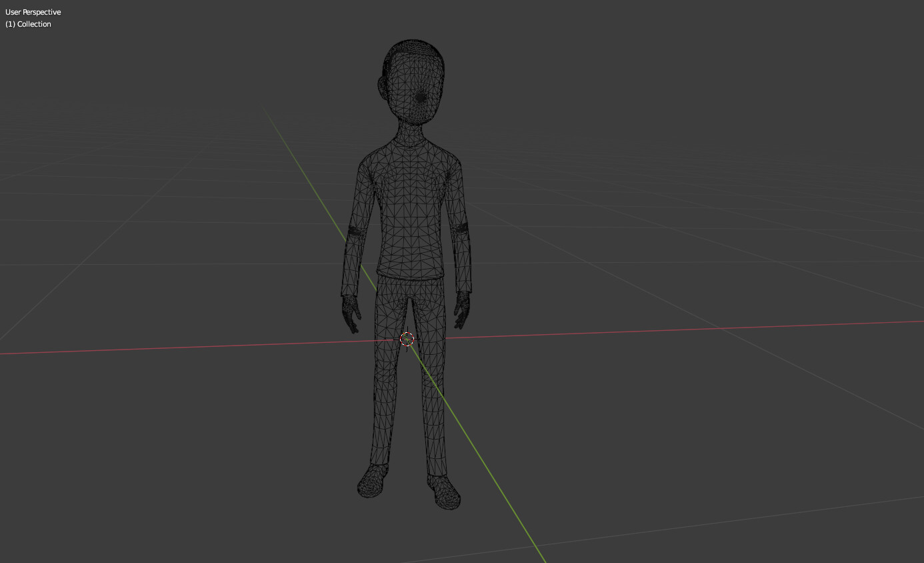Click the User Perspective overlay label
The image size is (924, 563).
(x=33, y=11)
